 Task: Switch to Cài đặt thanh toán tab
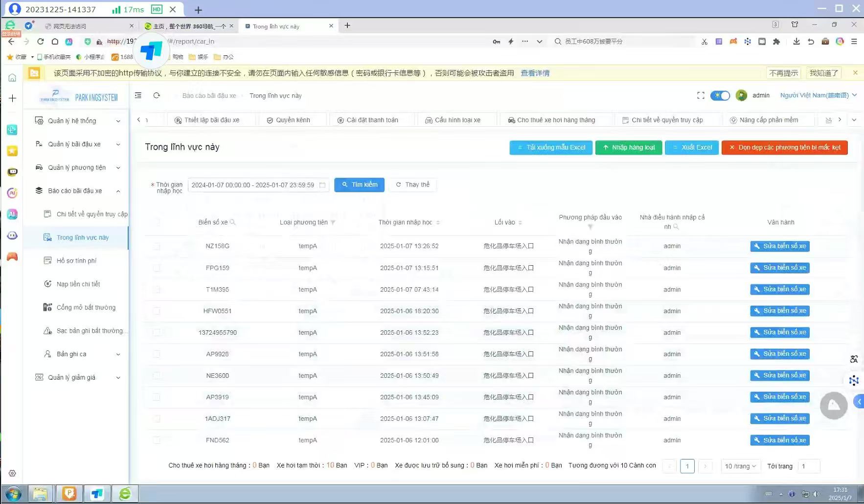(372, 120)
